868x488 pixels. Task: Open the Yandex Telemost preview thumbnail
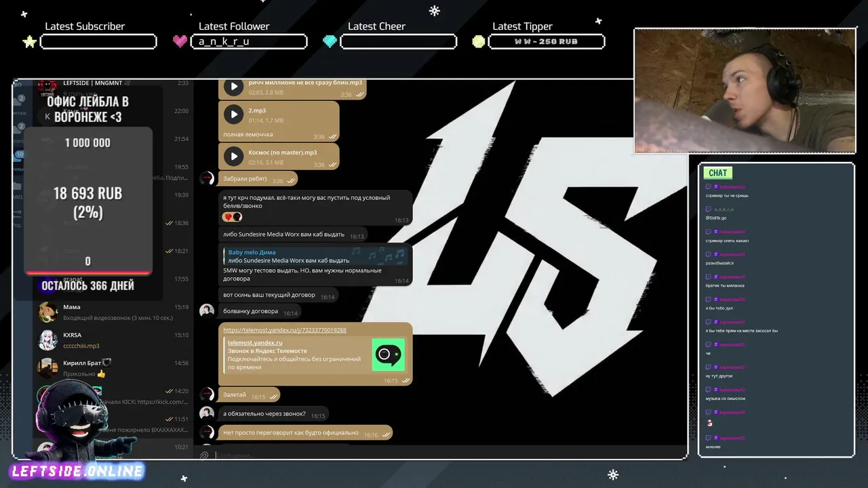point(388,354)
